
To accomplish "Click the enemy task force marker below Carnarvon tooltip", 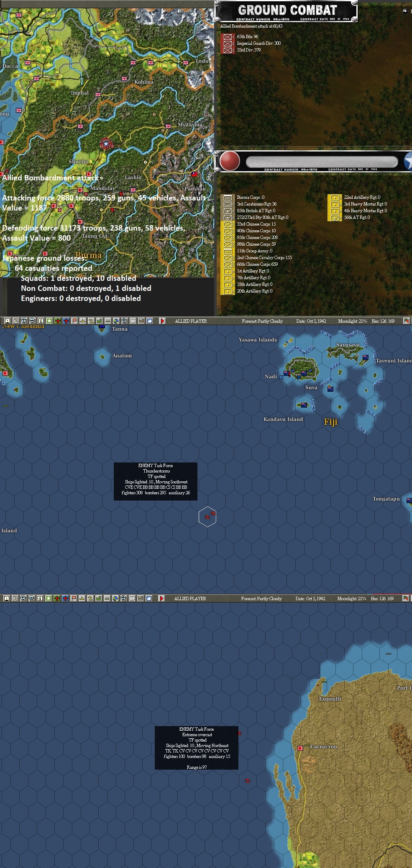I will pyautogui.click(x=248, y=781).
